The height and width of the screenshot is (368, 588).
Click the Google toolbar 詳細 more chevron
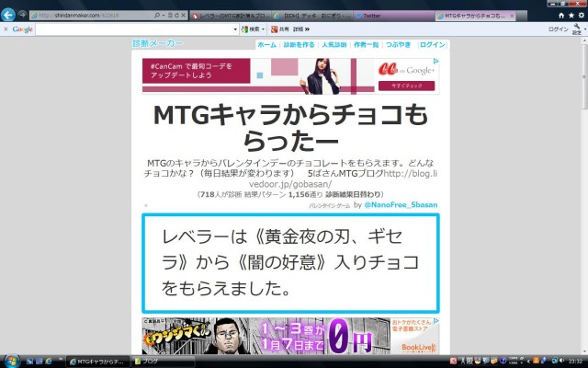tap(301, 29)
